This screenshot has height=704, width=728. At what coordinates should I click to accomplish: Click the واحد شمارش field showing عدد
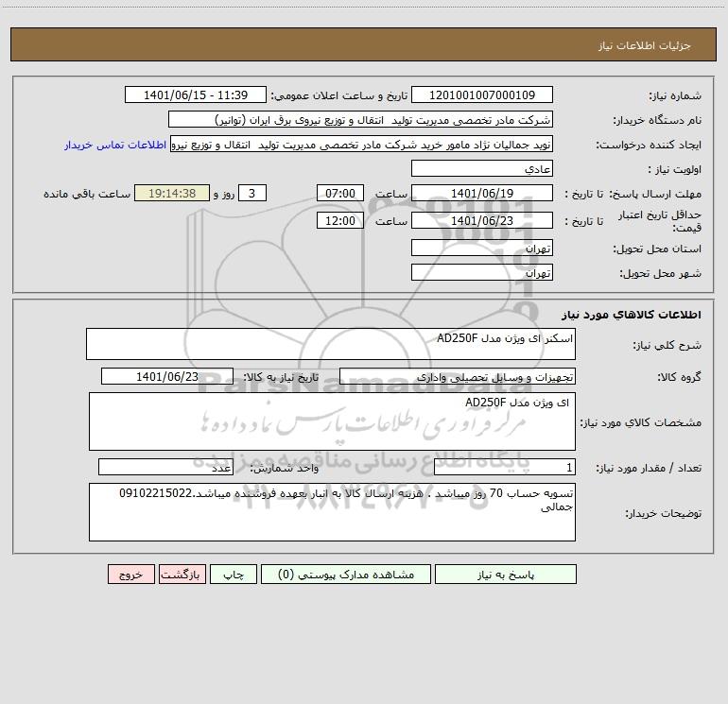point(165,467)
